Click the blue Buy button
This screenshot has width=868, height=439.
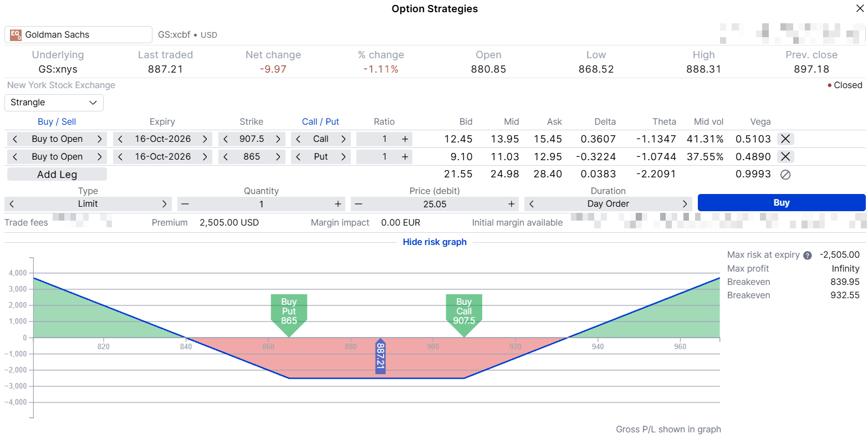pyautogui.click(x=782, y=203)
